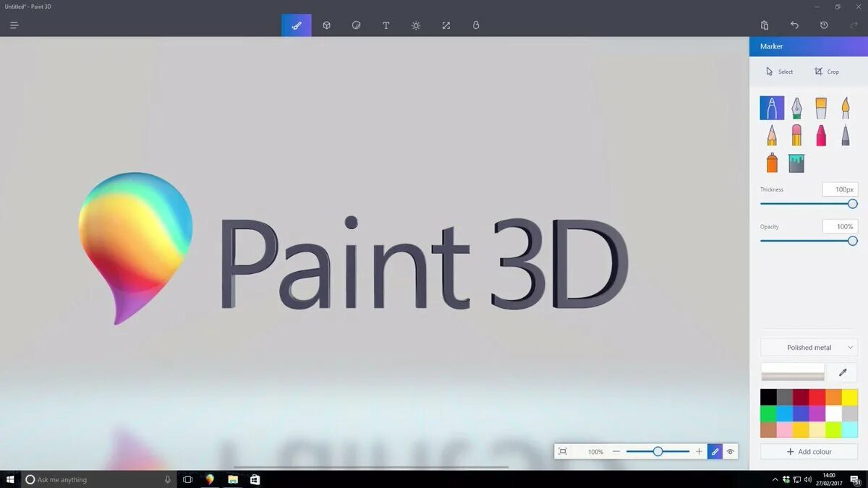Activate the eyedropper colour picker
868x488 pixels.
coord(843,372)
